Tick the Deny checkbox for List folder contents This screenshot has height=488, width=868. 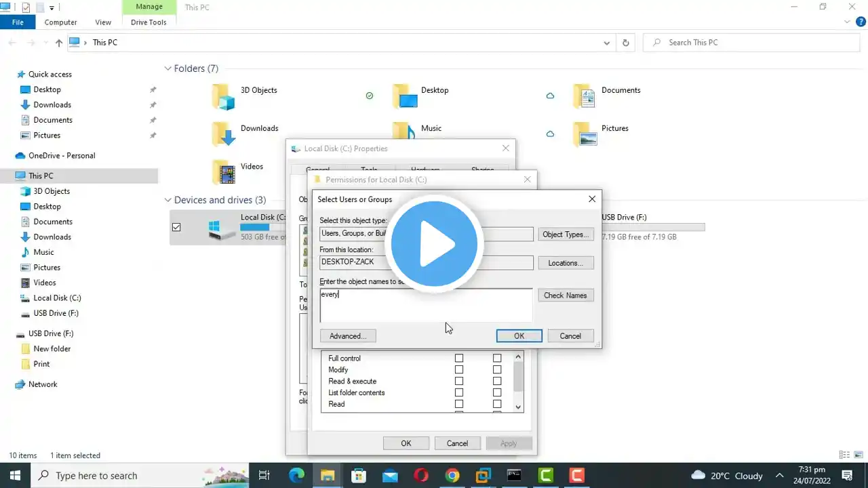click(497, 393)
